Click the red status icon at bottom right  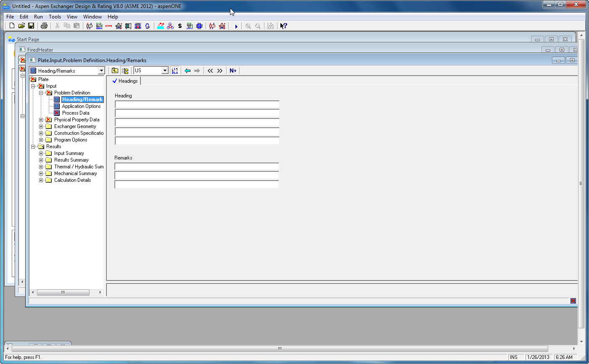[573, 301]
